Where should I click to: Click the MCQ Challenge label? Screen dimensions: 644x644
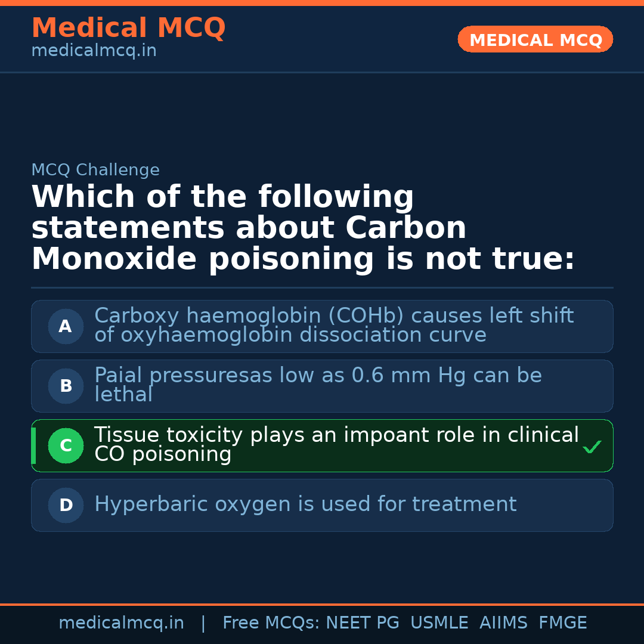point(95,170)
